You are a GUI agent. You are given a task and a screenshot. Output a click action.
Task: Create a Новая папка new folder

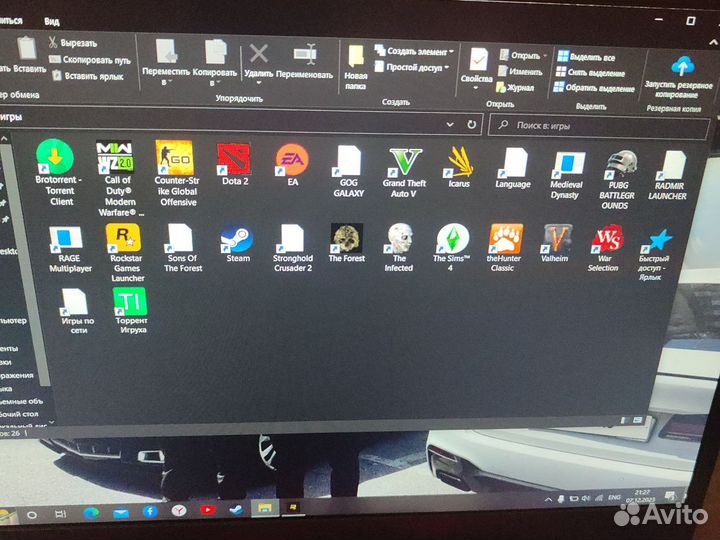tap(355, 67)
